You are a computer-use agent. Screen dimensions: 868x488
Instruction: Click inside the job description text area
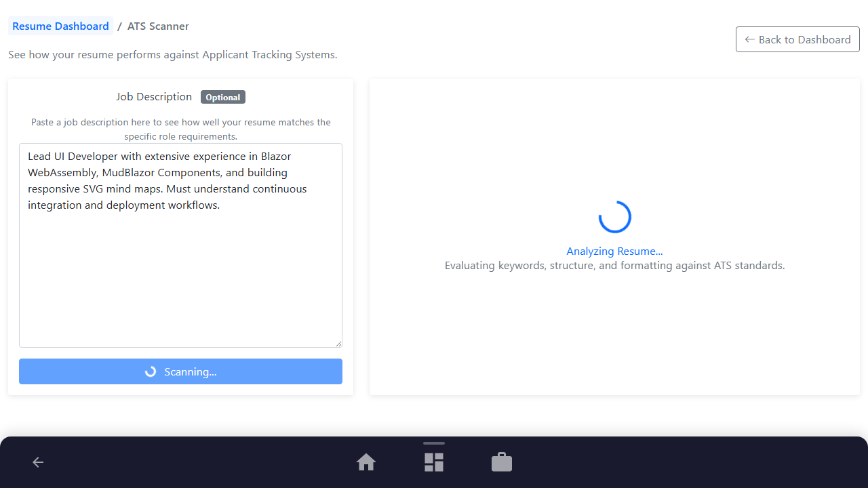point(180,245)
